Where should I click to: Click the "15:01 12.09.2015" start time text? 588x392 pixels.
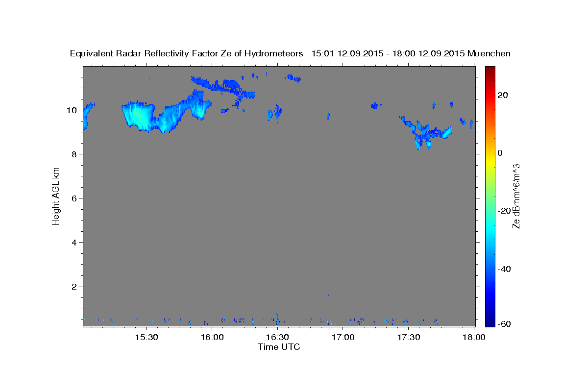pos(347,53)
